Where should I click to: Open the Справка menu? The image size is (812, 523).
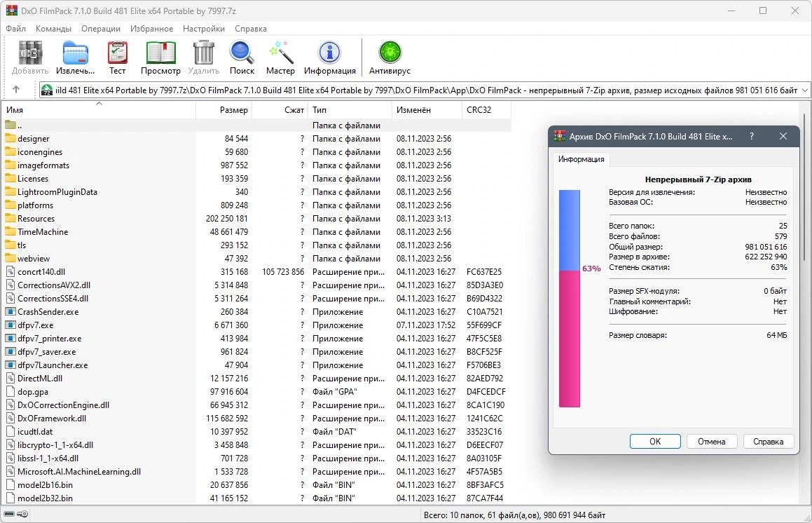click(251, 29)
